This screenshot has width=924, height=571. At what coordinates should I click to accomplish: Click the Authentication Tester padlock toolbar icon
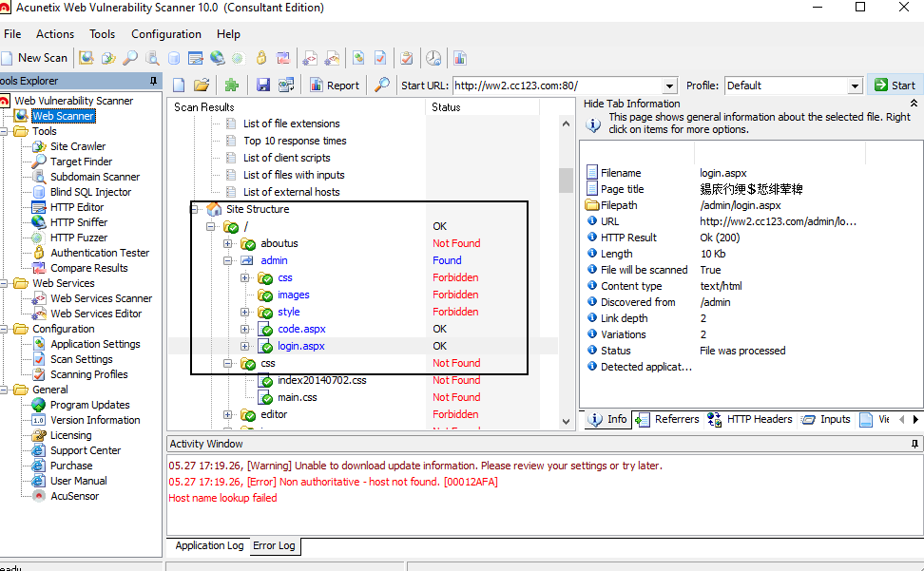(261, 58)
